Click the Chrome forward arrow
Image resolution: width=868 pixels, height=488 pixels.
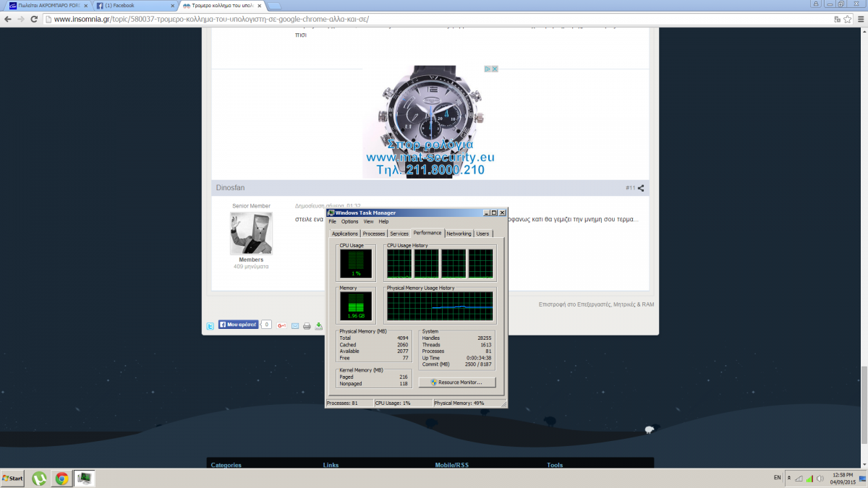coord(20,19)
